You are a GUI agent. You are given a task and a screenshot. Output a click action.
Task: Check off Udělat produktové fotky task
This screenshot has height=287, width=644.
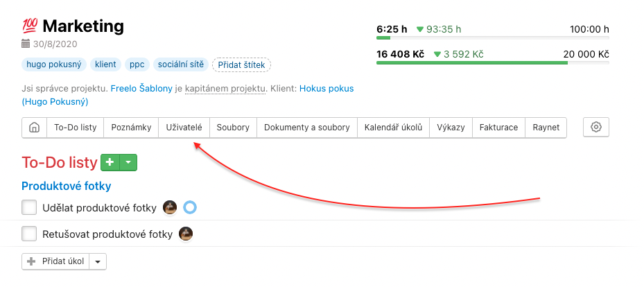point(29,207)
